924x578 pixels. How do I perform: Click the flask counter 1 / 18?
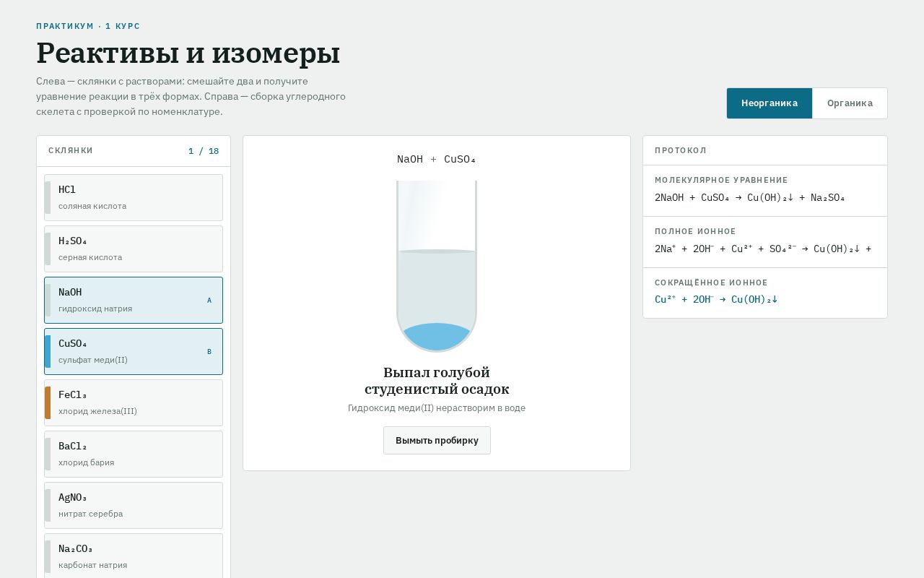point(204,151)
